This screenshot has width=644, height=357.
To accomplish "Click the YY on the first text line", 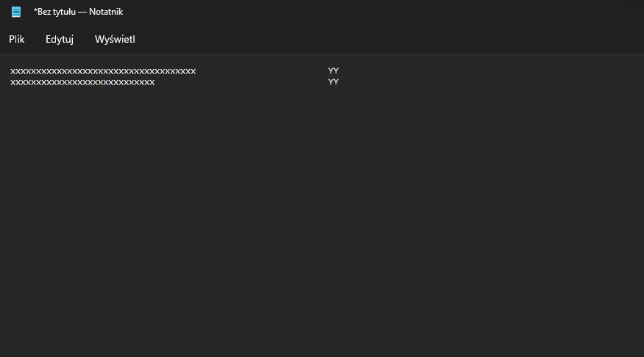I will (x=333, y=71).
